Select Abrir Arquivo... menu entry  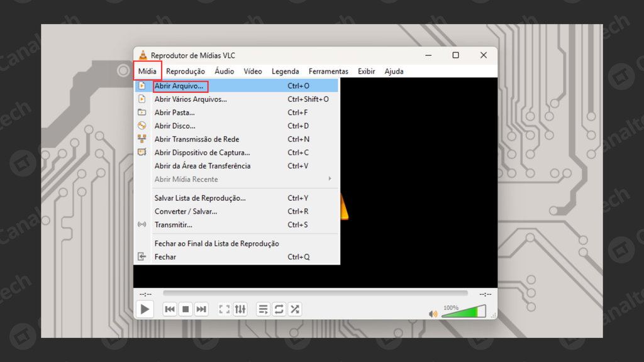coord(180,85)
